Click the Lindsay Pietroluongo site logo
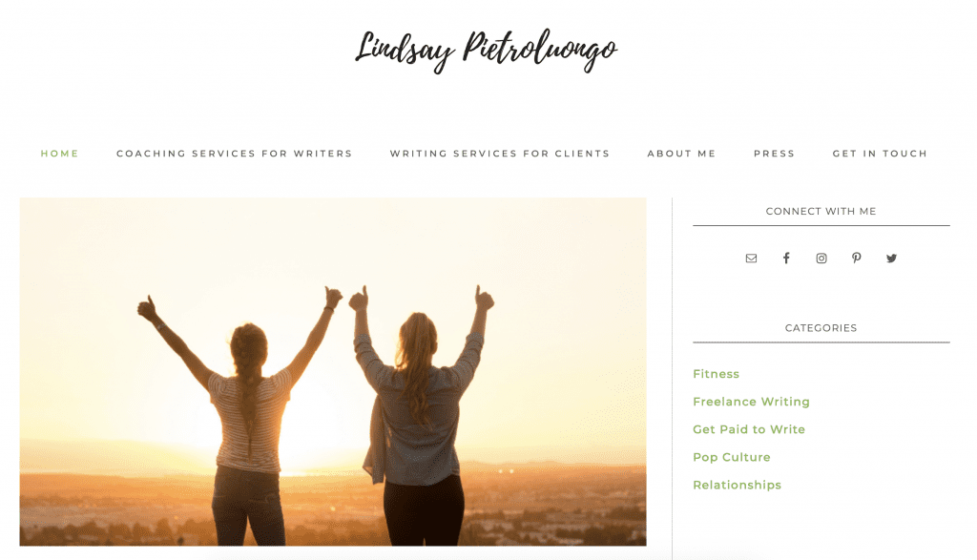This screenshot has width=977, height=560. 486,52
